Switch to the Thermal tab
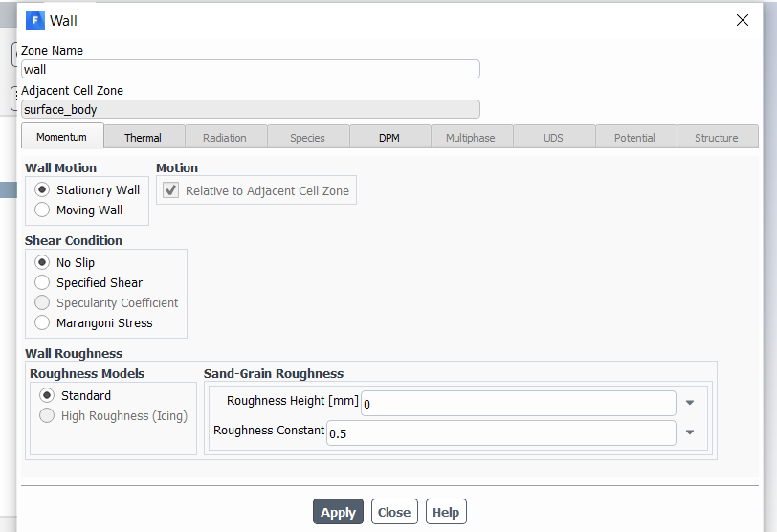The image size is (777, 532). click(144, 137)
